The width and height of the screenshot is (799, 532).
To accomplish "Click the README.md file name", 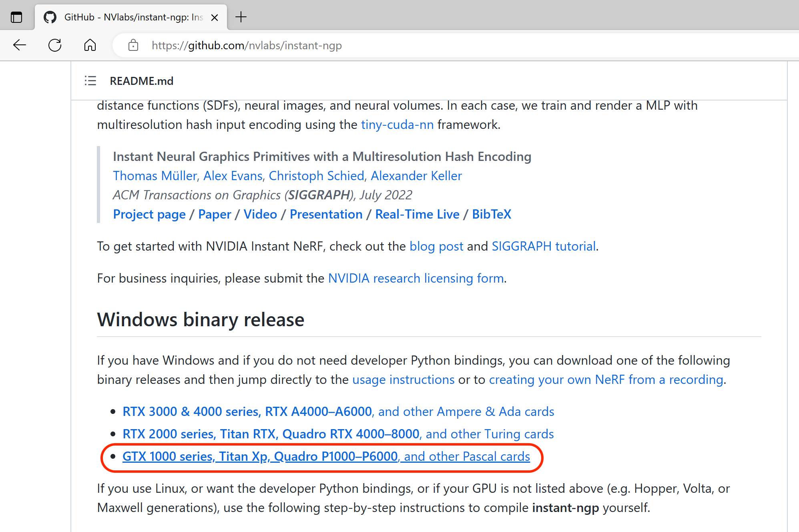I will (142, 81).
